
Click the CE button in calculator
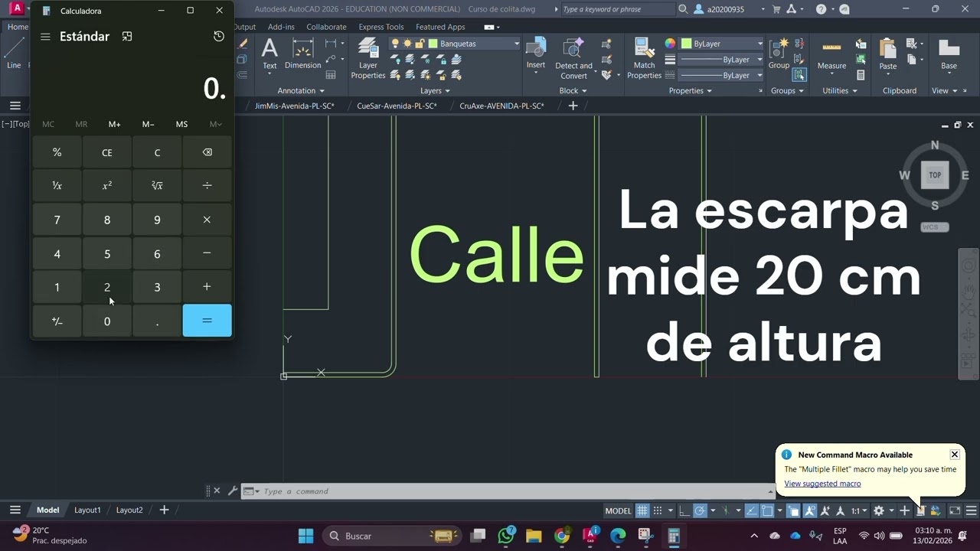tap(107, 152)
